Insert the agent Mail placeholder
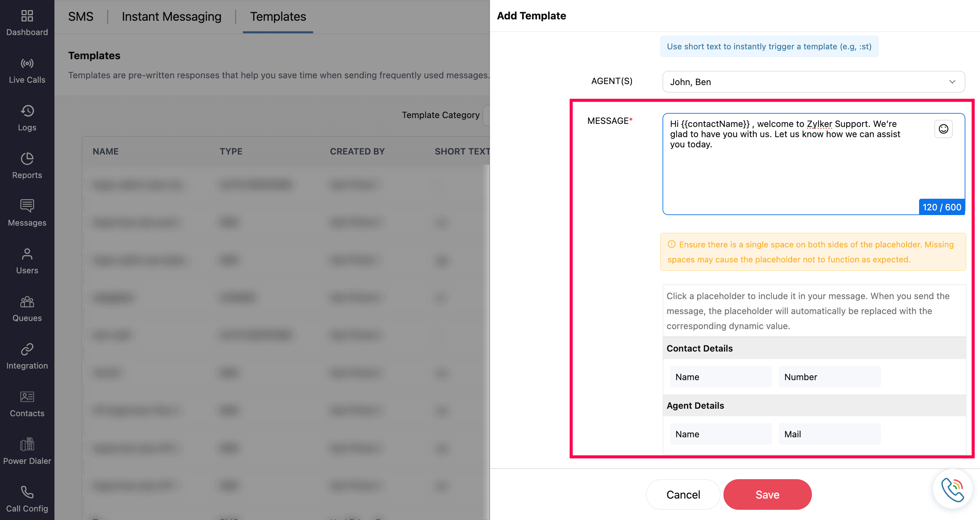The height and width of the screenshot is (520, 980). click(829, 434)
